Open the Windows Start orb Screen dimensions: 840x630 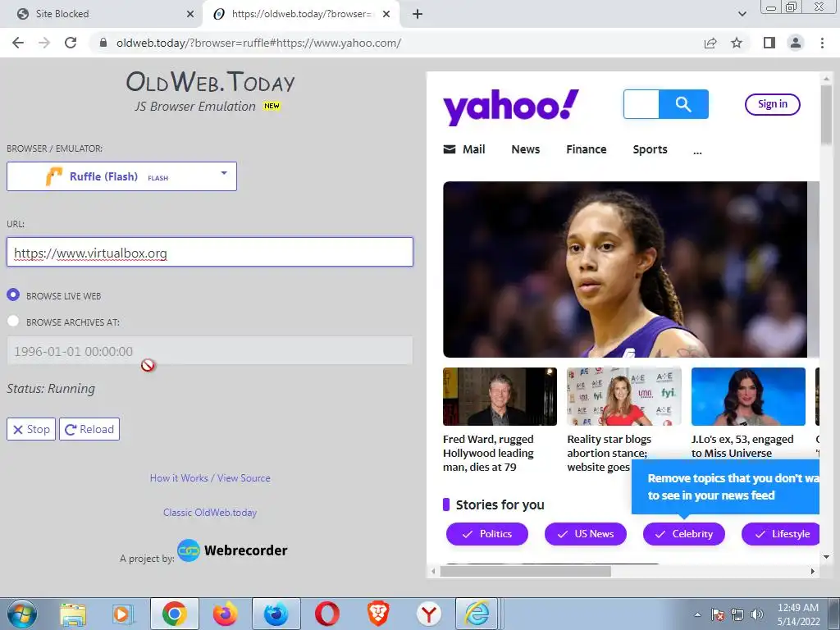point(22,614)
